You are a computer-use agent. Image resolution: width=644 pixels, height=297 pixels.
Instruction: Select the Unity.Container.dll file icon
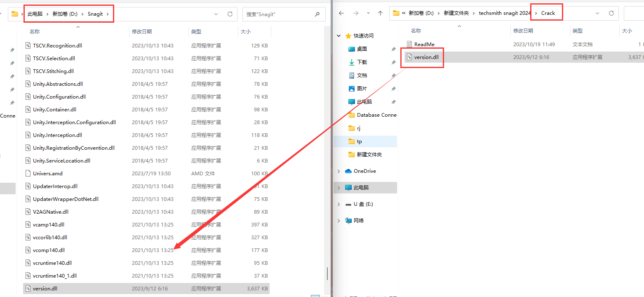pos(28,109)
